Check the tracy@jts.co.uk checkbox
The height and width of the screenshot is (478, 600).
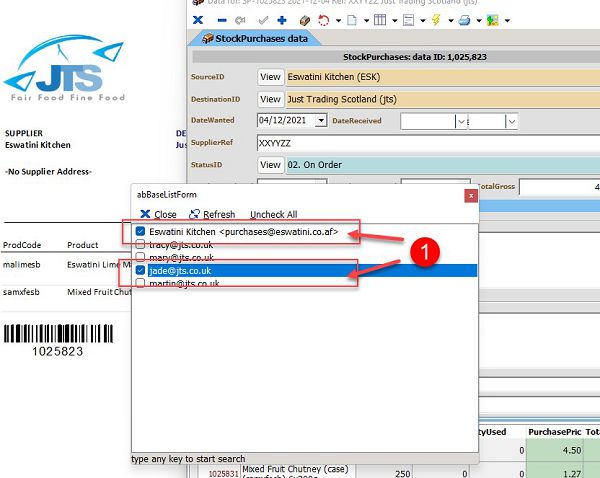140,244
